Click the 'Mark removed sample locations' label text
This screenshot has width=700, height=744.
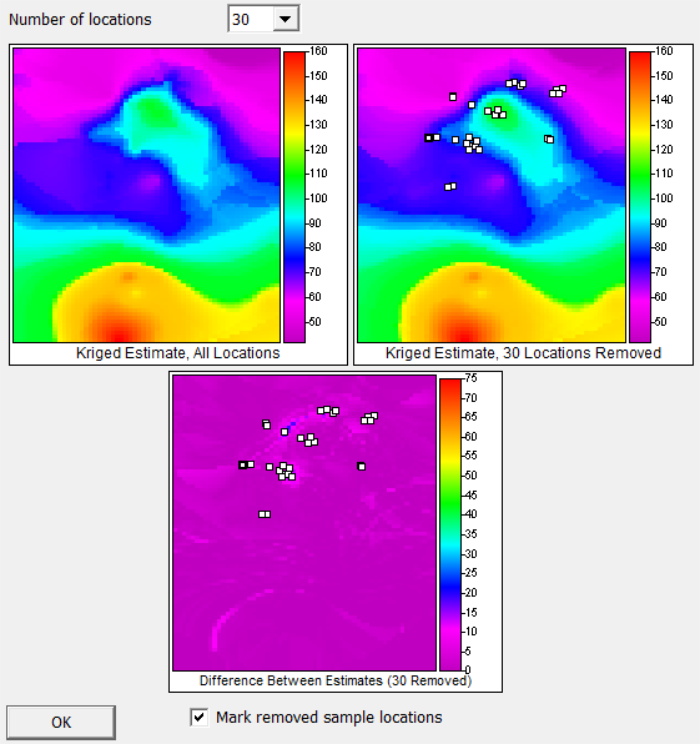(x=329, y=717)
